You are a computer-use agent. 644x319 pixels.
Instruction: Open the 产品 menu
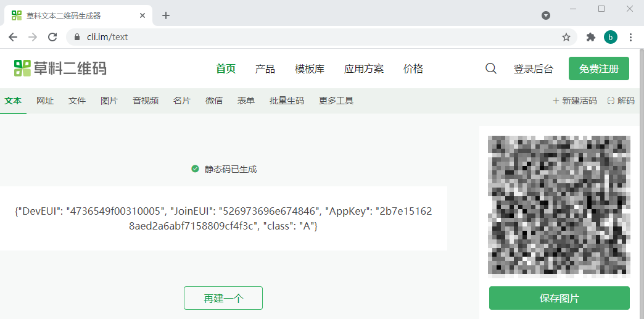[265, 68]
